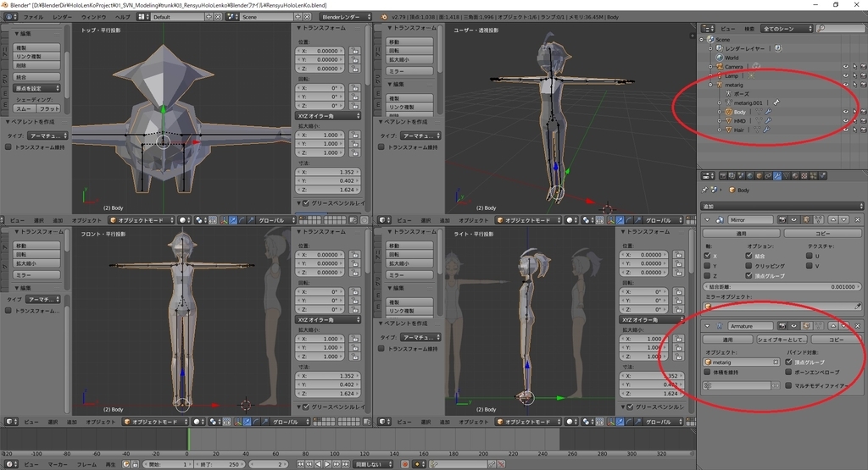
Task: Click スムーズ shading button
Action: pyautogui.click(x=24, y=108)
